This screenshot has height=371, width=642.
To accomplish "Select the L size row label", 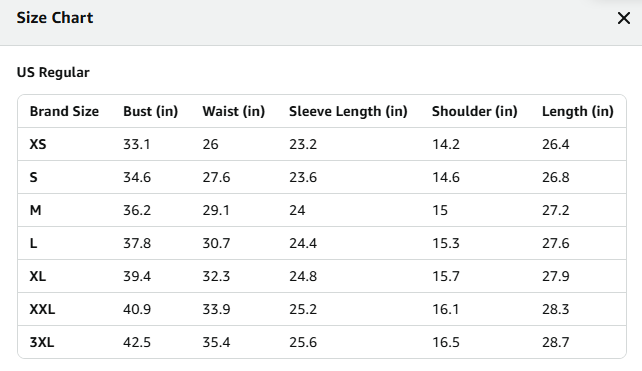I will 33,243.
